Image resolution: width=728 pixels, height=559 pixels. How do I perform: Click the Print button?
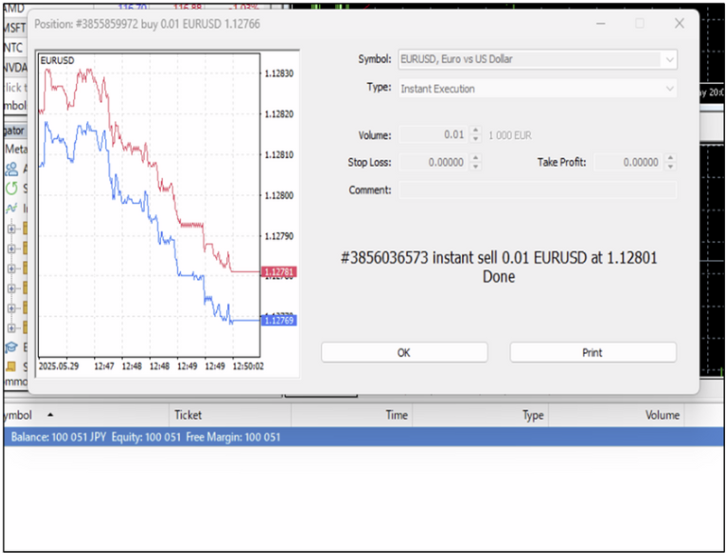(x=592, y=352)
